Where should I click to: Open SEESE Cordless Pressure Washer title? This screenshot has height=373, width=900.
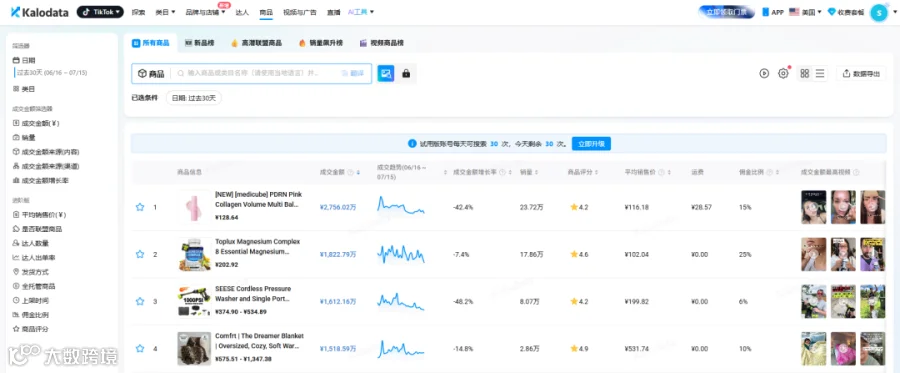click(x=253, y=294)
